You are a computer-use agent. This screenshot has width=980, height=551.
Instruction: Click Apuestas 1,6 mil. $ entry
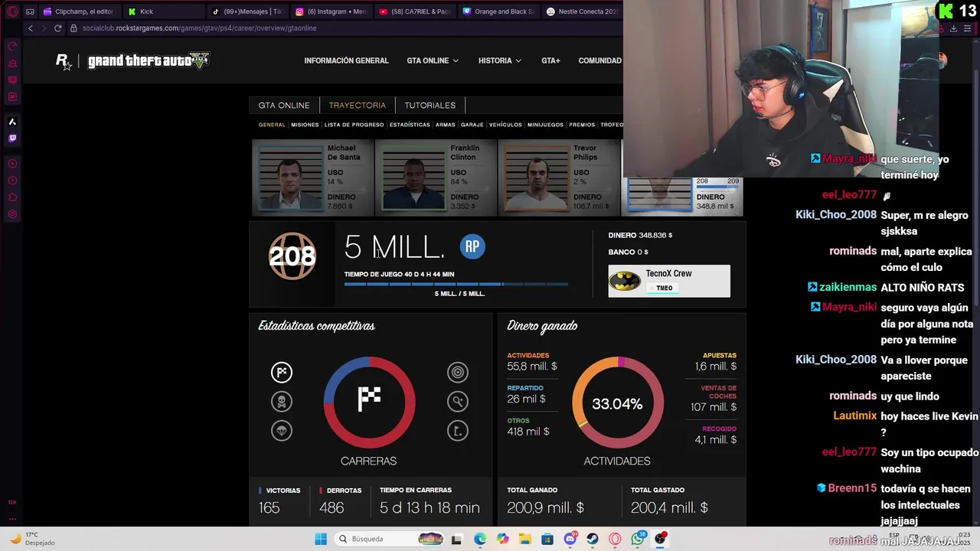[716, 361]
